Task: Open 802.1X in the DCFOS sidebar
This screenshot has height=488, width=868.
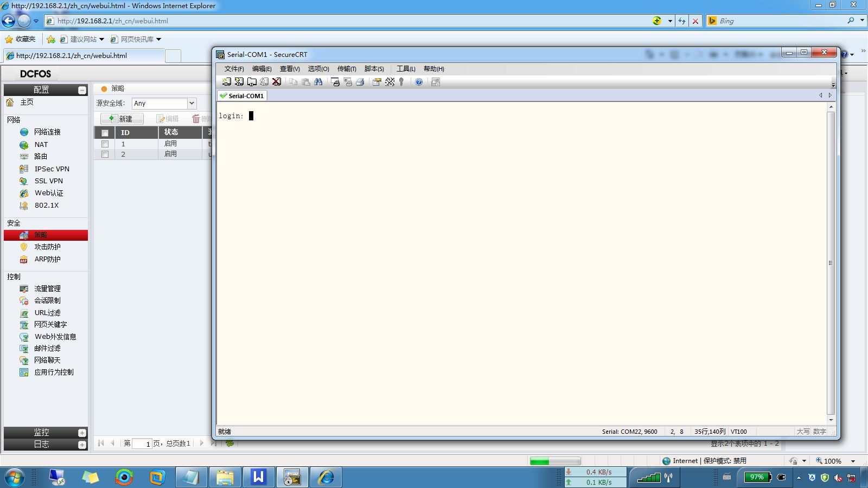Action: pos(46,206)
